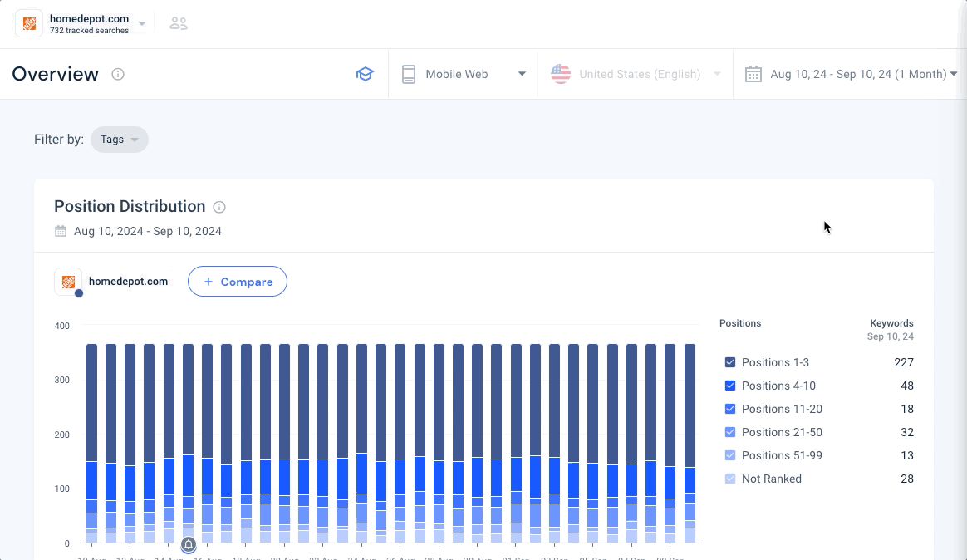This screenshot has height=560, width=967.
Task: Click the bell notification marker on chart axis
Action: [x=189, y=544]
